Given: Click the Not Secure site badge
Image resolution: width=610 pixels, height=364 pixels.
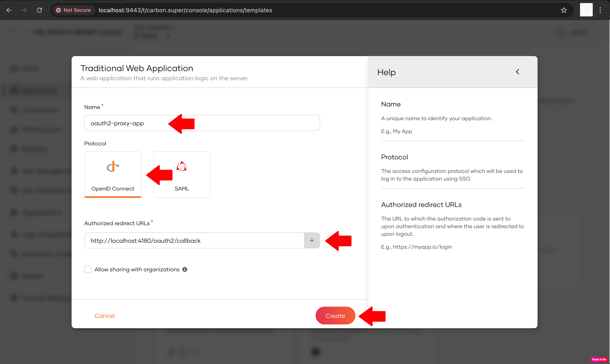Looking at the screenshot, I should pyautogui.click(x=73, y=10).
